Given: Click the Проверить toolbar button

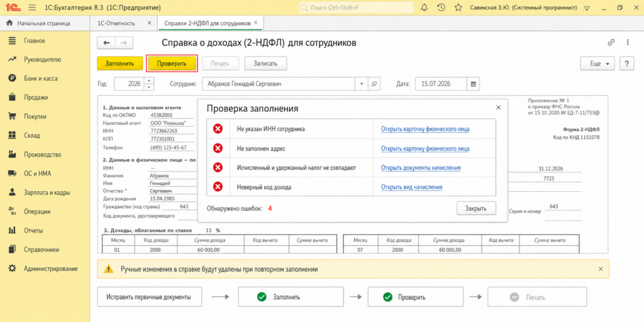Looking at the screenshot, I should (172, 64).
